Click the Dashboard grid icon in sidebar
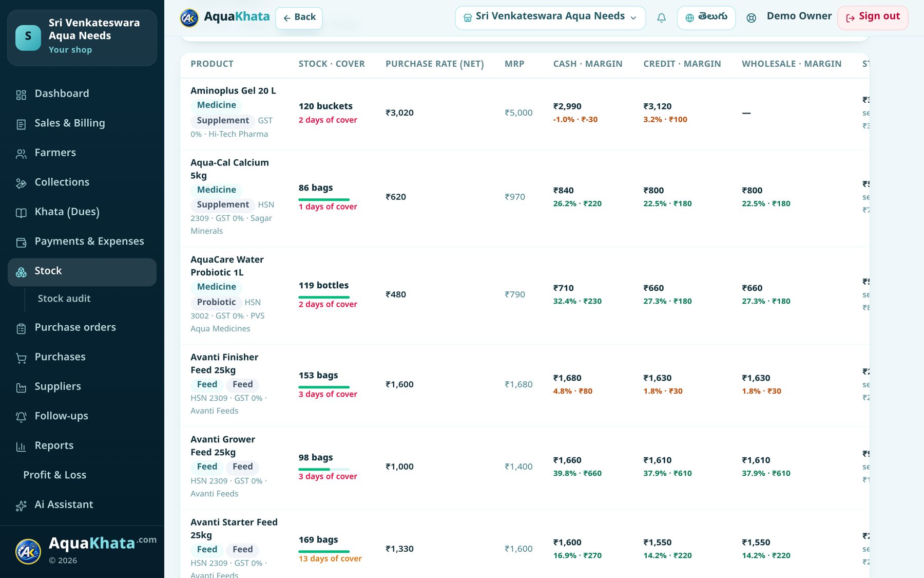Screen dimensions: 924x578 [21, 95]
